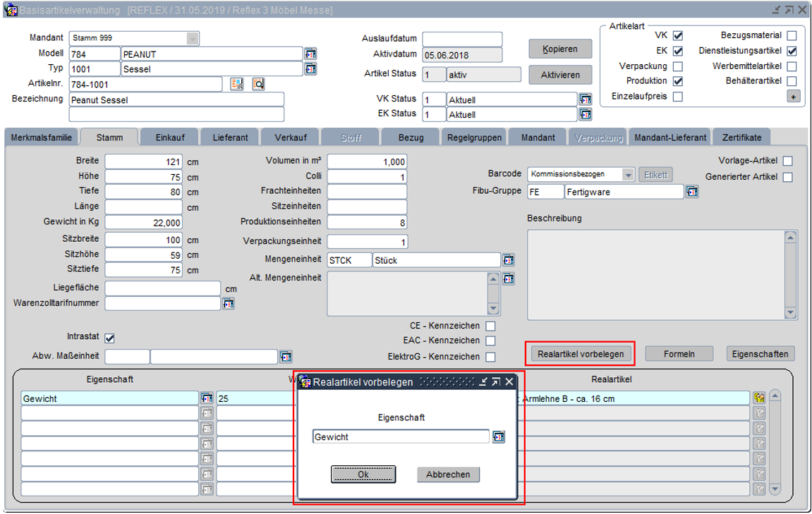Click the search icon beside Artikelnr. field
Screen dimensions: 812x514
click(258, 85)
